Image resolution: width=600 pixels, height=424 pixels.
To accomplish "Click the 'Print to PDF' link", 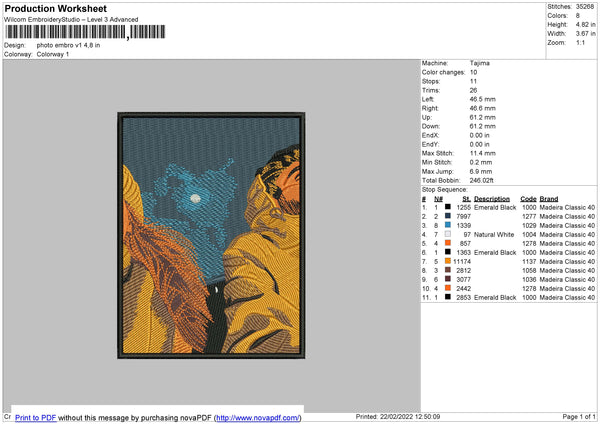I will 36,417.
